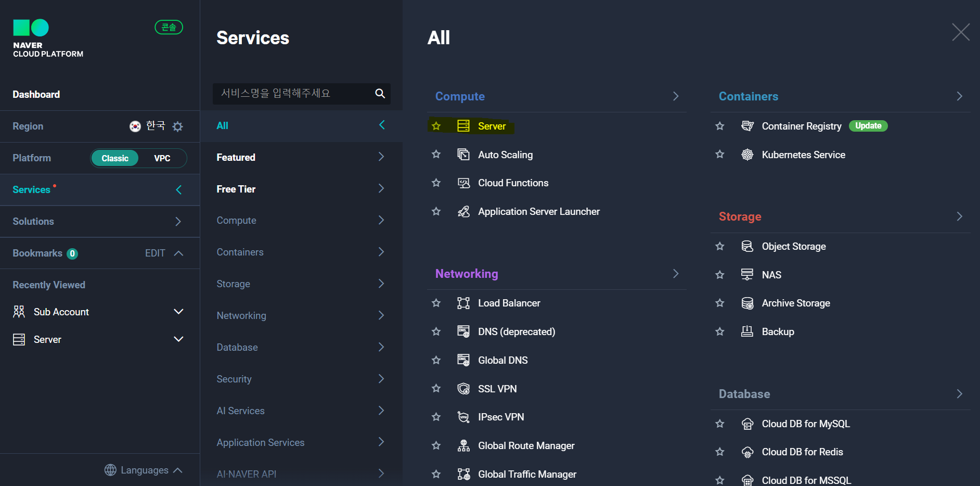Click the Global DNS icon
Image resolution: width=980 pixels, height=486 pixels.
[x=463, y=360]
